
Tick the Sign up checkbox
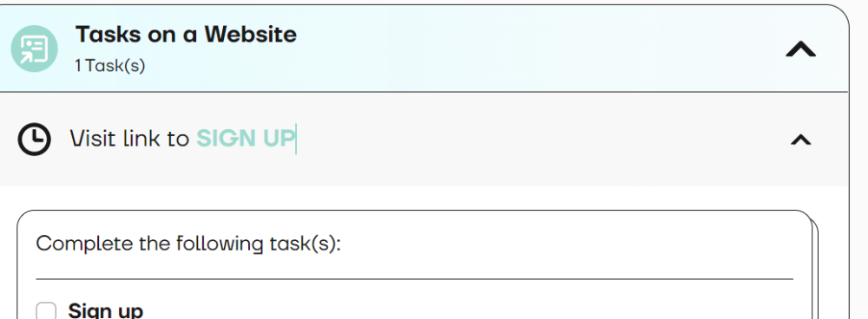[x=46, y=310]
